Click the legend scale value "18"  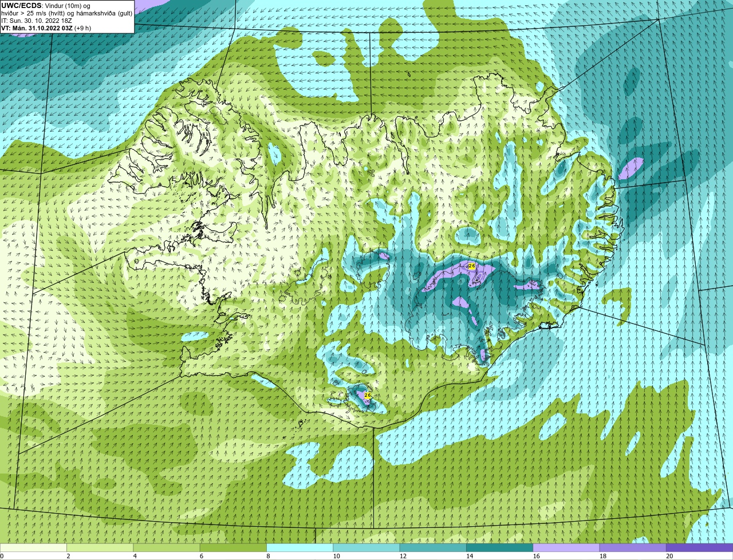pos(602,556)
